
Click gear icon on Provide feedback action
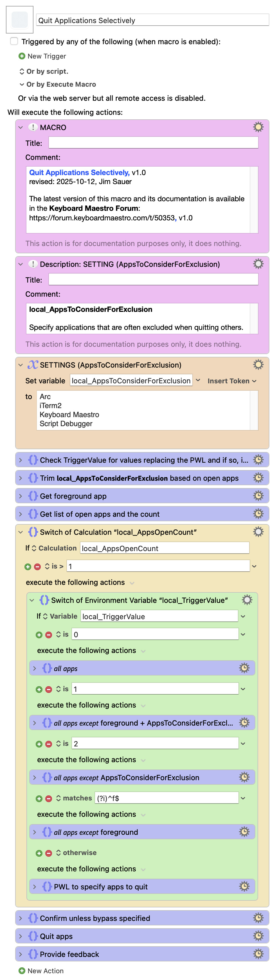258,954
